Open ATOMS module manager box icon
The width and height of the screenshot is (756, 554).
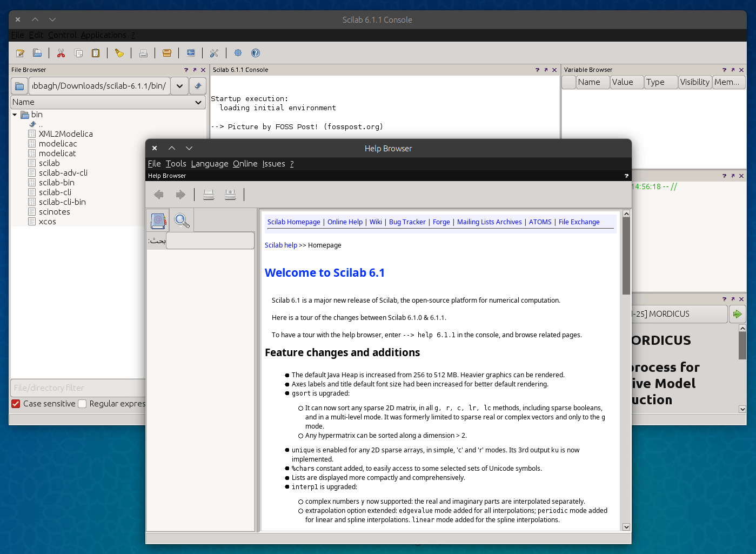(167, 53)
